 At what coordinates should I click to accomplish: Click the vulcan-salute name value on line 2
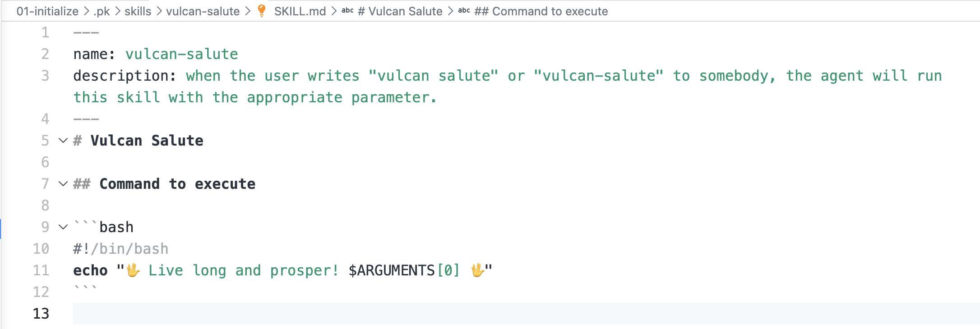point(181,54)
